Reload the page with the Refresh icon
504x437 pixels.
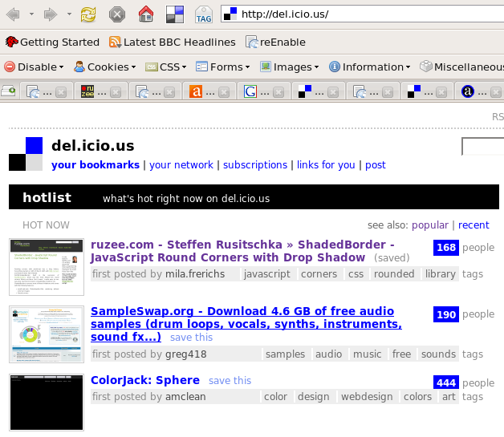[88, 14]
